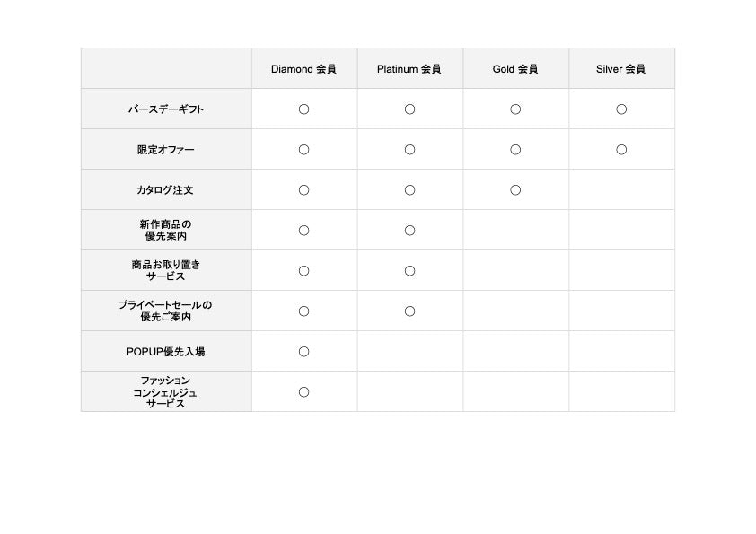Click the Gold circle for バースデーギフト
The image size is (756, 534).
515,109
